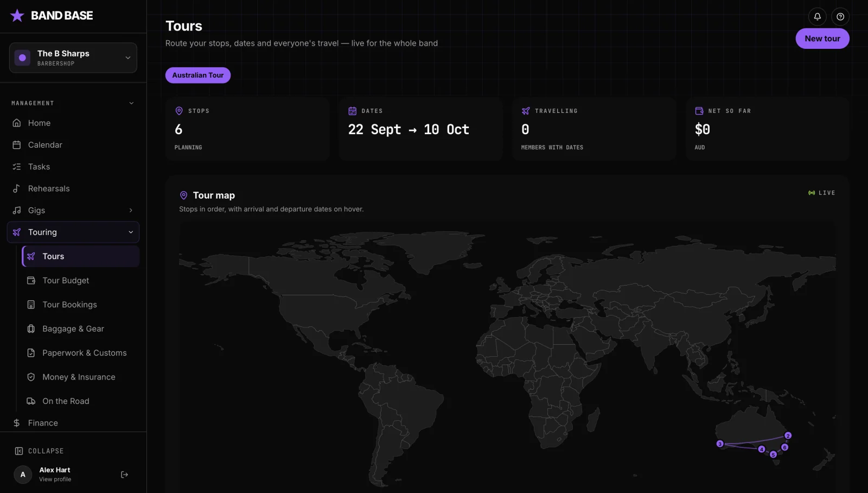Click map stop marker number 3
The image size is (868, 493).
[x=720, y=444]
